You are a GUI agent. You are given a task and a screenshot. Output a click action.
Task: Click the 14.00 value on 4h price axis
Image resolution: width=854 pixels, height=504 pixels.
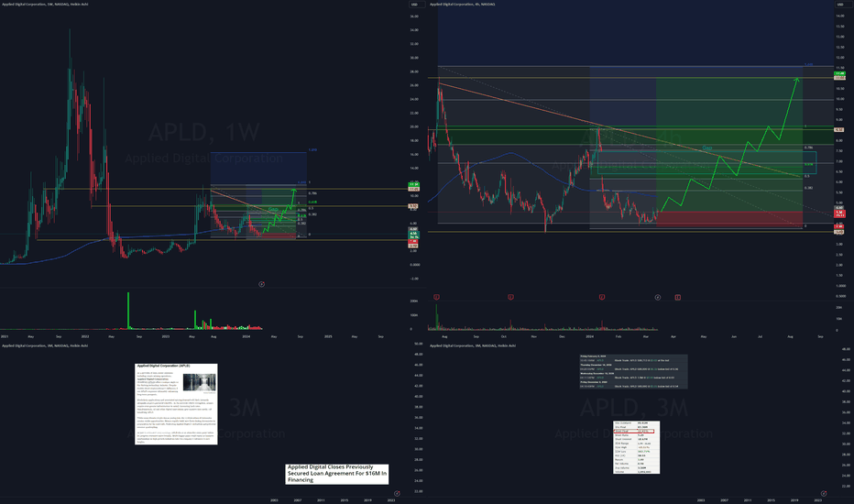pos(840,16)
